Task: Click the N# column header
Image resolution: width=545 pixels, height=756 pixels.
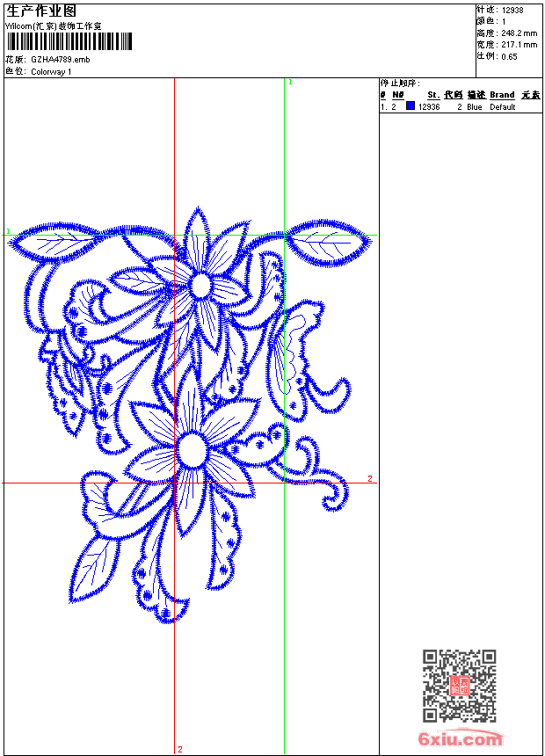Action: (x=397, y=95)
